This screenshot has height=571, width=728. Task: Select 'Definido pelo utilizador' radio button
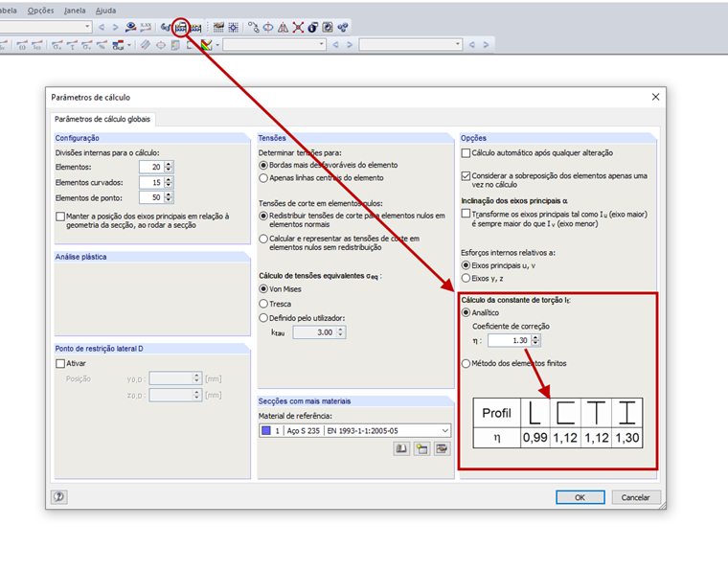(263, 318)
